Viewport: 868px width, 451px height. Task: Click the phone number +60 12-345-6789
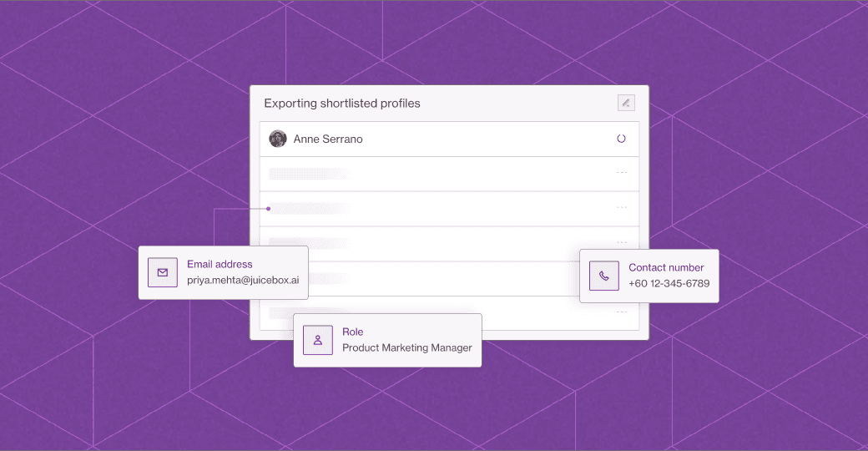pyautogui.click(x=669, y=284)
